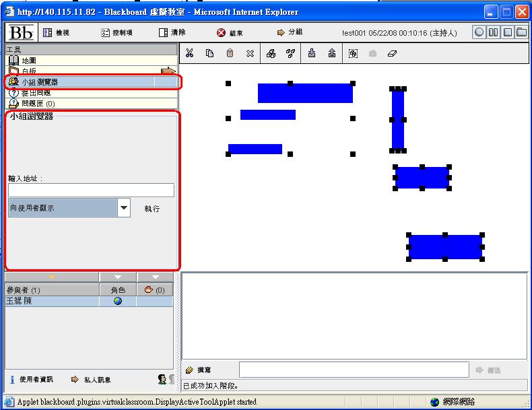Screen dimensions: 532x410
Task: Select the Eraser tool icon
Action: click(393, 54)
